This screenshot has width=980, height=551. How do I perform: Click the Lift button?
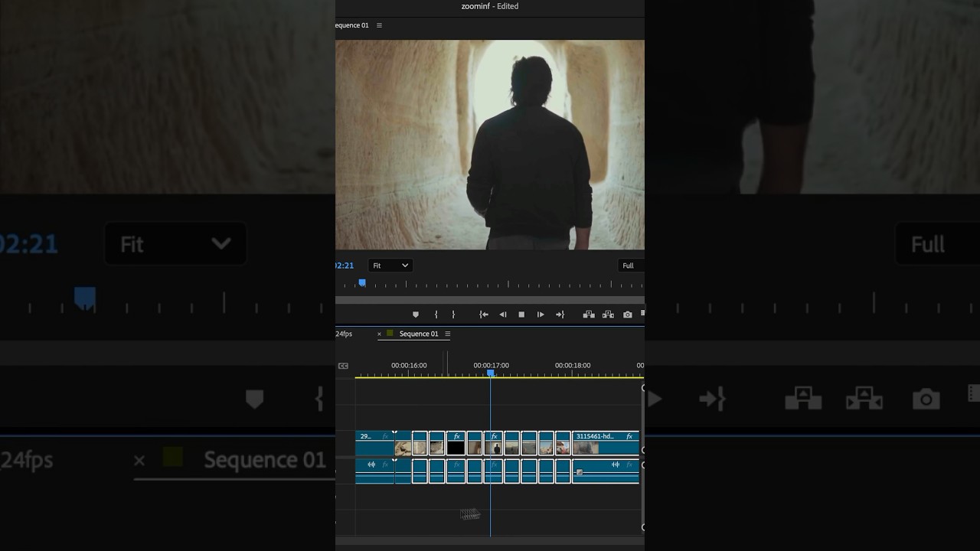[x=589, y=315]
